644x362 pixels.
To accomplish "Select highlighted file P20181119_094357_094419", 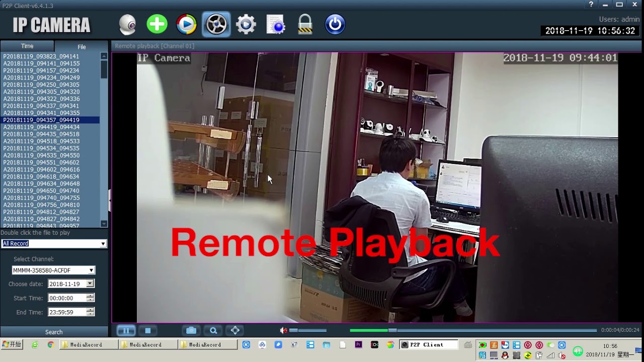I will click(x=50, y=120).
